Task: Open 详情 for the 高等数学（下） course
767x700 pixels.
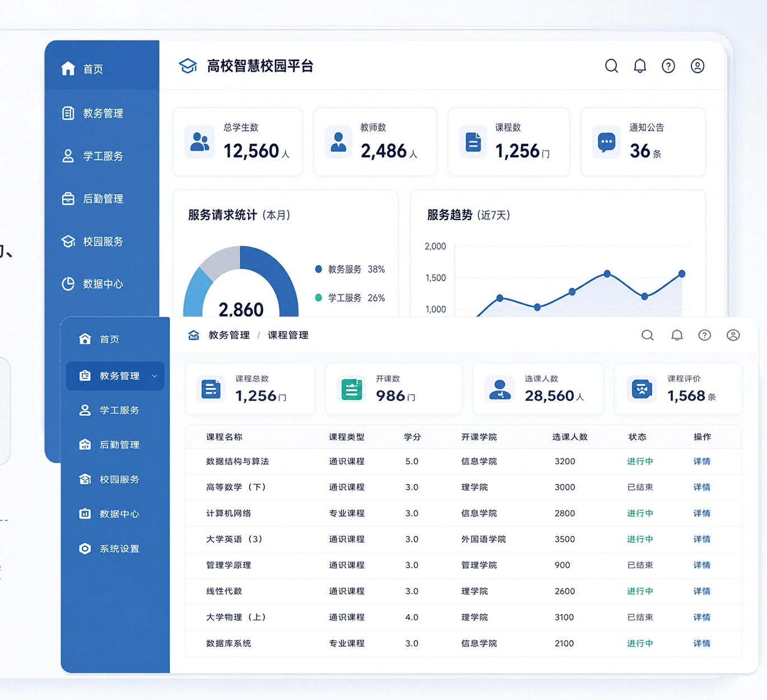Action: [701, 487]
